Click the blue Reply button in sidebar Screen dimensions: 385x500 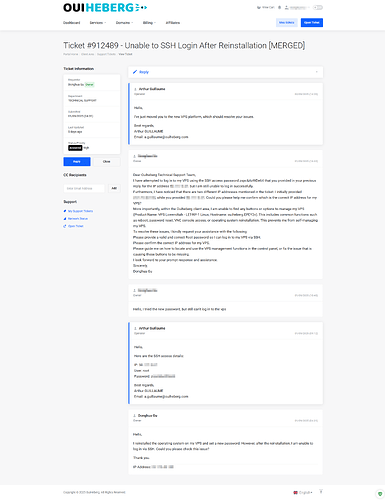[x=77, y=161]
